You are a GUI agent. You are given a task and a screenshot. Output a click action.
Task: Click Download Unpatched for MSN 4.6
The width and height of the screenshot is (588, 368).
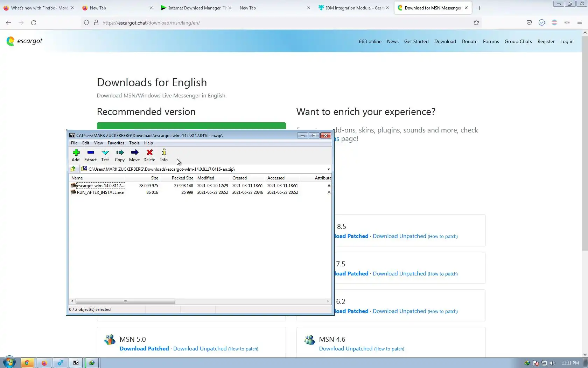click(x=346, y=349)
